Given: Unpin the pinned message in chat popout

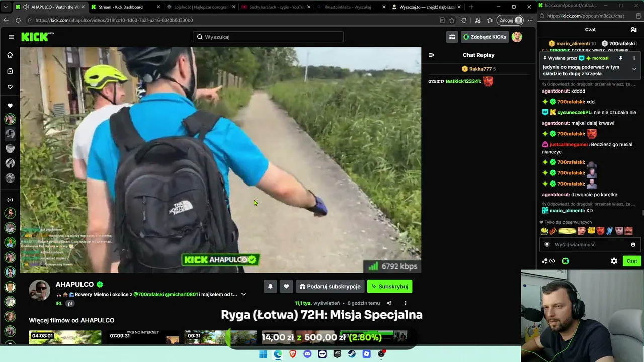Looking at the screenshot, I should pyautogui.click(x=621, y=58).
